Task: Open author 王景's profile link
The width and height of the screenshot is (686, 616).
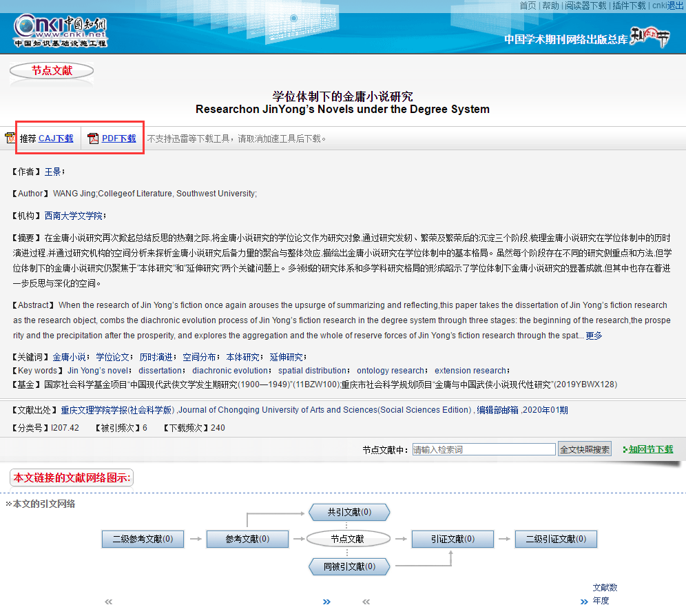Action: (53, 172)
